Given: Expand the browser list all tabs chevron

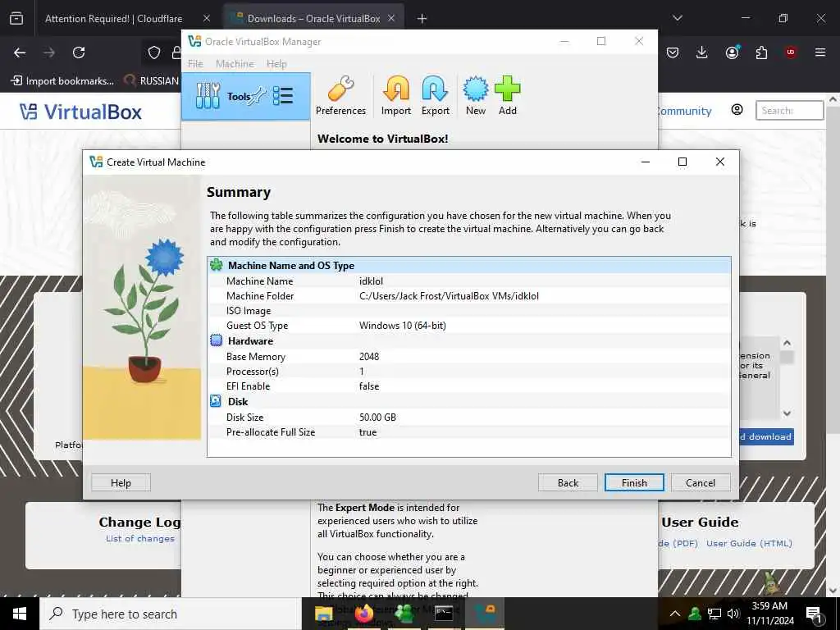Looking at the screenshot, I should click(677, 18).
